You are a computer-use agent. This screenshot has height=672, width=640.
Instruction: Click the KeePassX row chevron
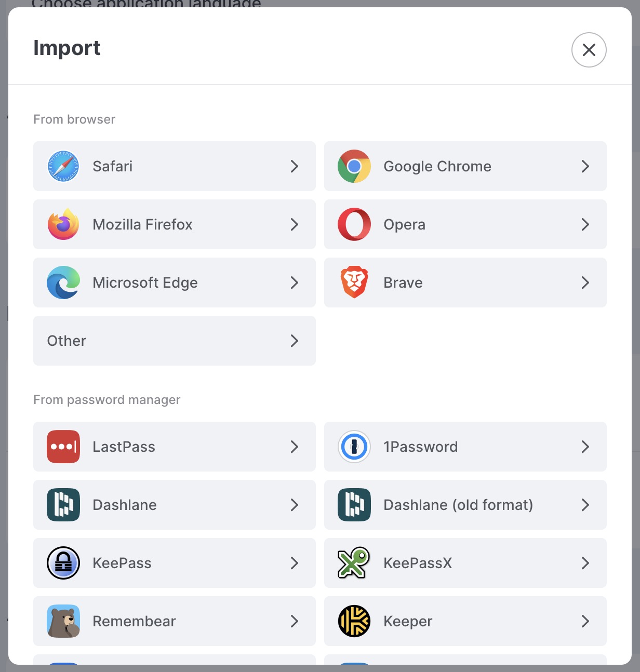coord(585,563)
